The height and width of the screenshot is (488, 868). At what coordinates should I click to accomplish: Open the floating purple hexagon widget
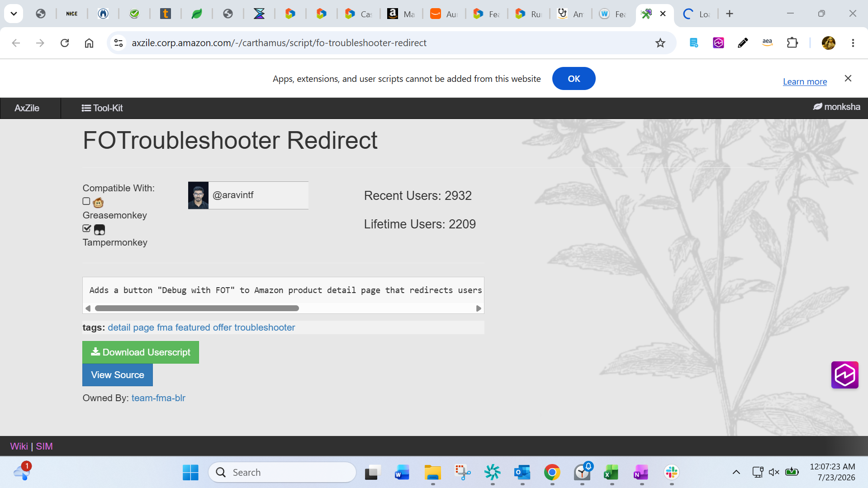[x=844, y=375]
